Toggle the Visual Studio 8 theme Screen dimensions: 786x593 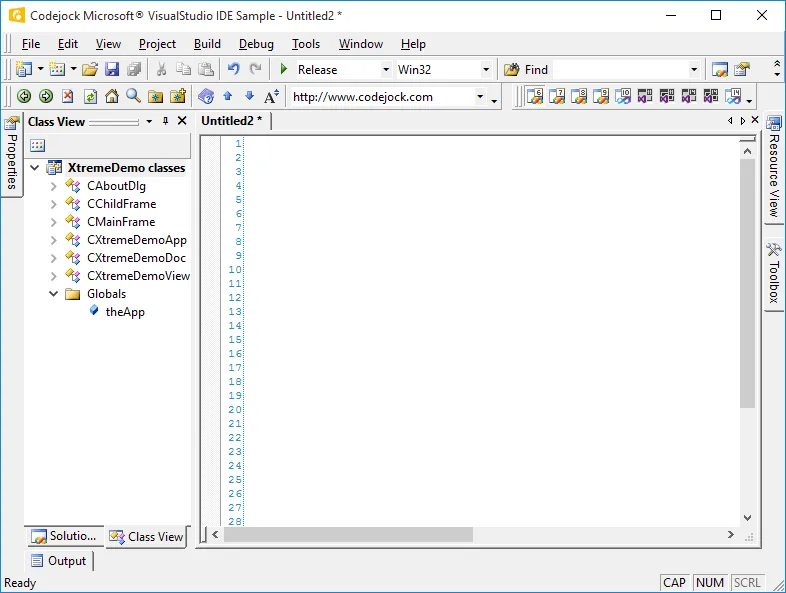(579, 96)
